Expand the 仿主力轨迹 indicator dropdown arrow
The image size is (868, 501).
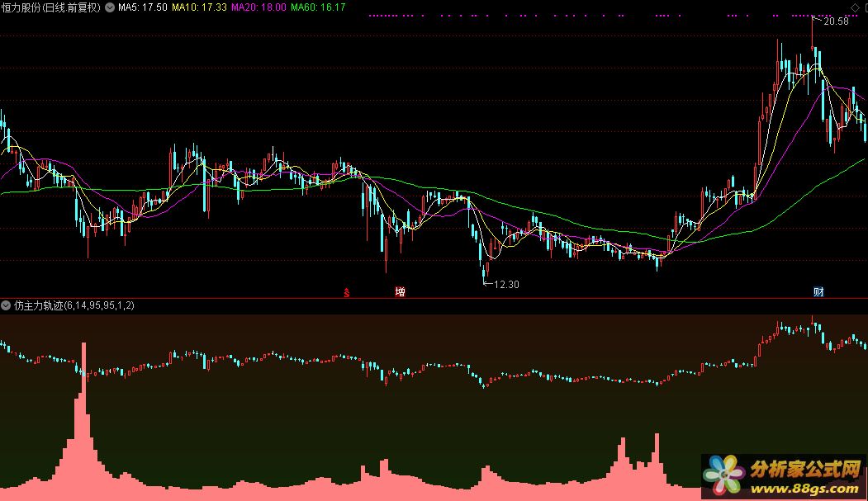coord(6,305)
